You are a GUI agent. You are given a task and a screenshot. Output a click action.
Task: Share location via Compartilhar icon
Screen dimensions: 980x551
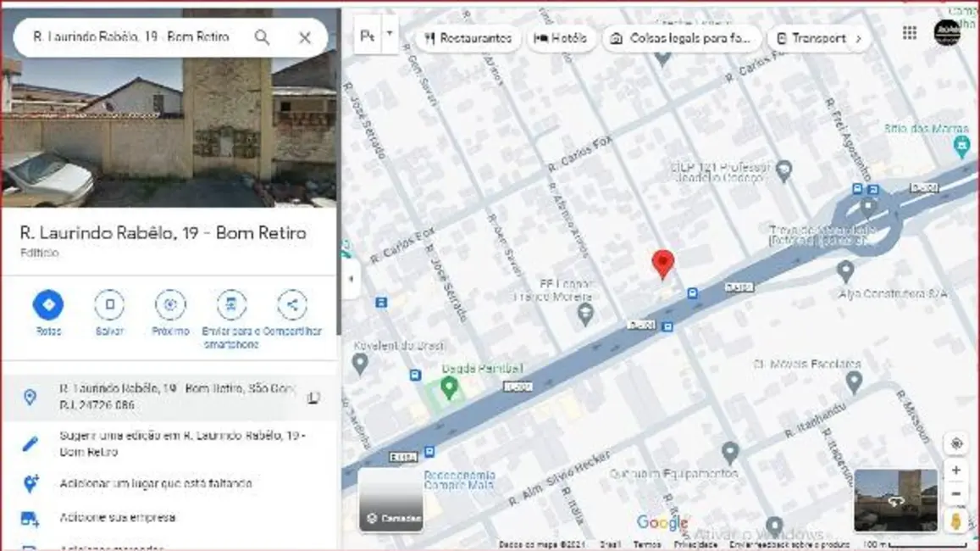click(292, 305)
